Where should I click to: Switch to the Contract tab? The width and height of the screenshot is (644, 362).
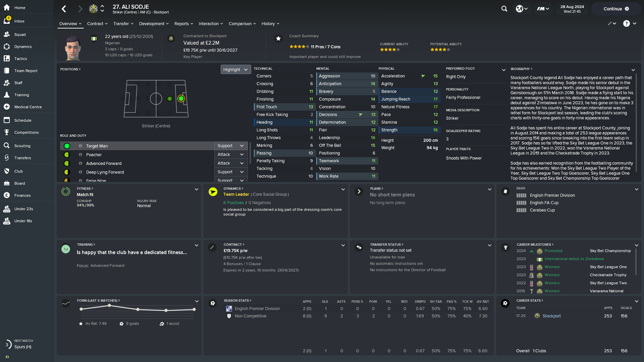pyautogui.click(x=95, y=24)
